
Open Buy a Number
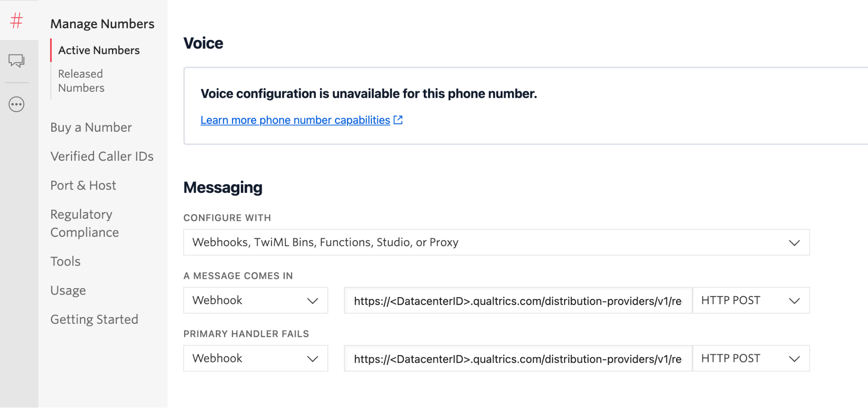[x=91, y=127]
